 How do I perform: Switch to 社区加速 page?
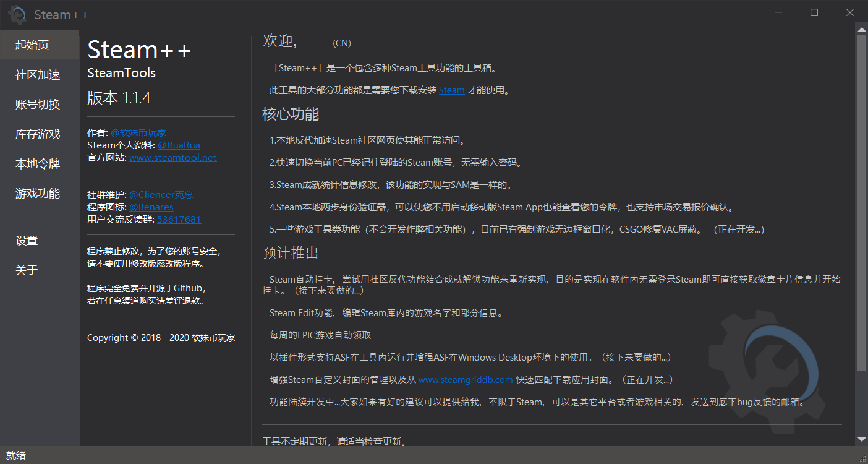[40, 75]
